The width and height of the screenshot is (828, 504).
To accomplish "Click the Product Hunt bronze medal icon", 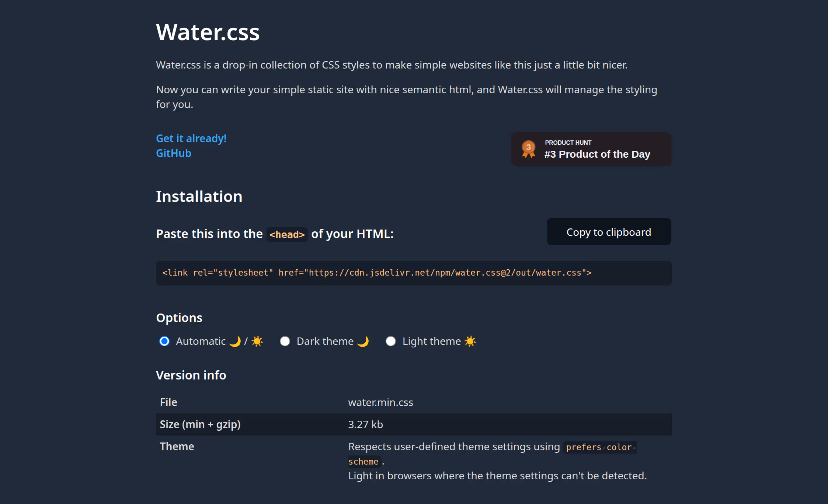I will 529,149.
